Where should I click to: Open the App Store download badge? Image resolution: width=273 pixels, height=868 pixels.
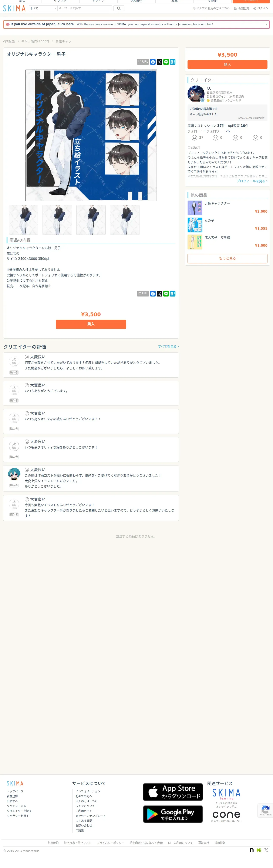(x=173, y=792)
